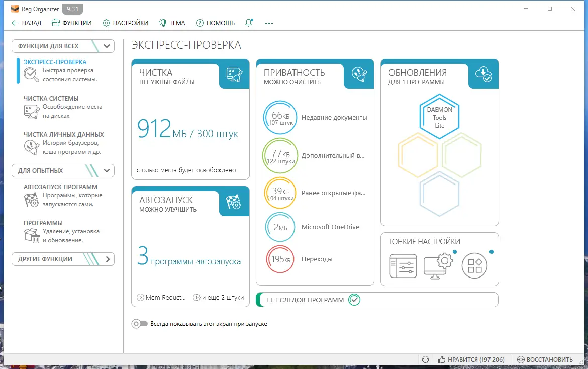Screen dimensions: 588x369
Task: Toggle the Недавние документы 66КБ circle
Action: point(280,117)
